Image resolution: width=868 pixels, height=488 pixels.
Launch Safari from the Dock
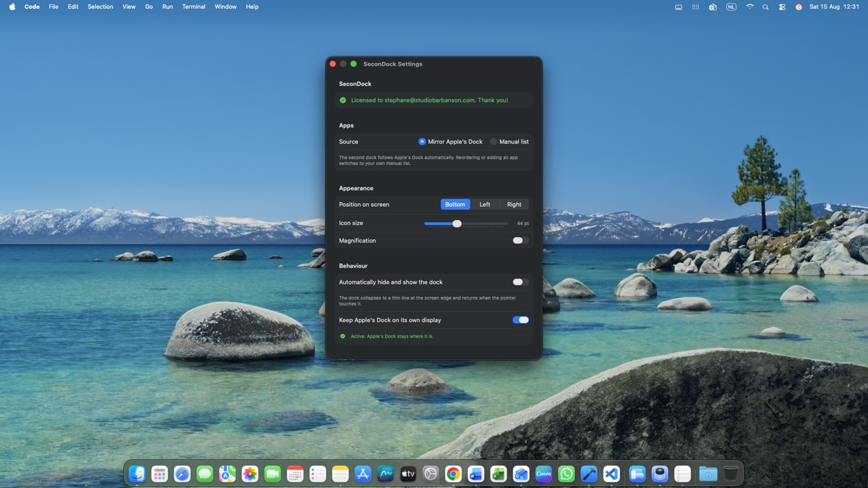coord(182,474)
